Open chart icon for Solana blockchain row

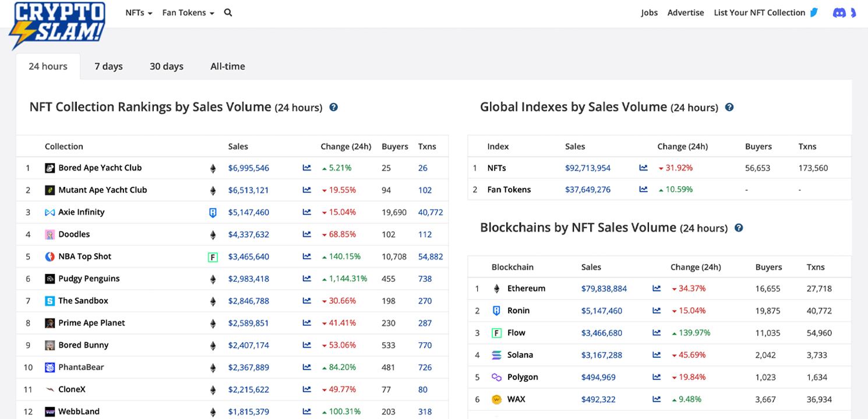pyautogui.click(x=657, y=354)
